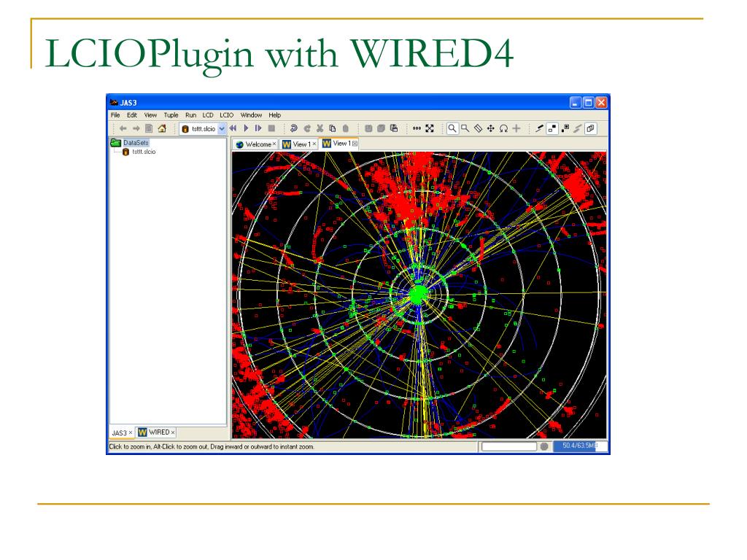Viewport: 747px width, 560px height.
Task: Switch to the Welcome tab
Action: tap(254, 144)
